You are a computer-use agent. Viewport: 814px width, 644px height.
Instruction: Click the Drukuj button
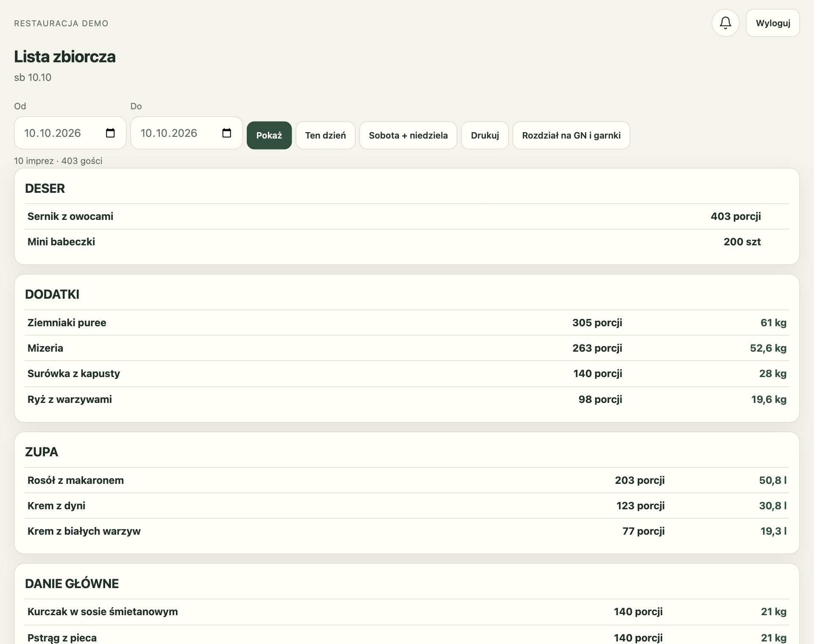pos(485,135)
